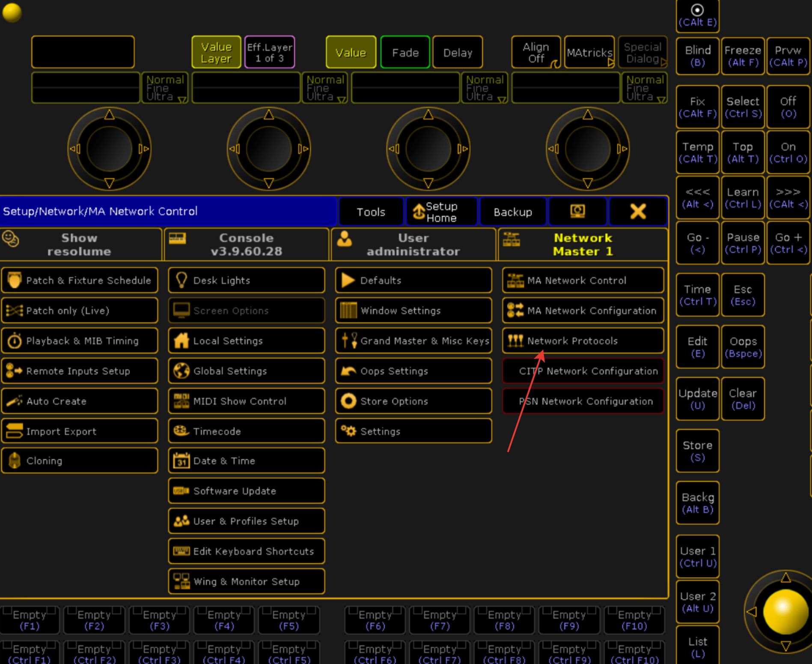The image size is (812, 664).
Task: Open Cloning menu
Action: [x=80, y=461]
